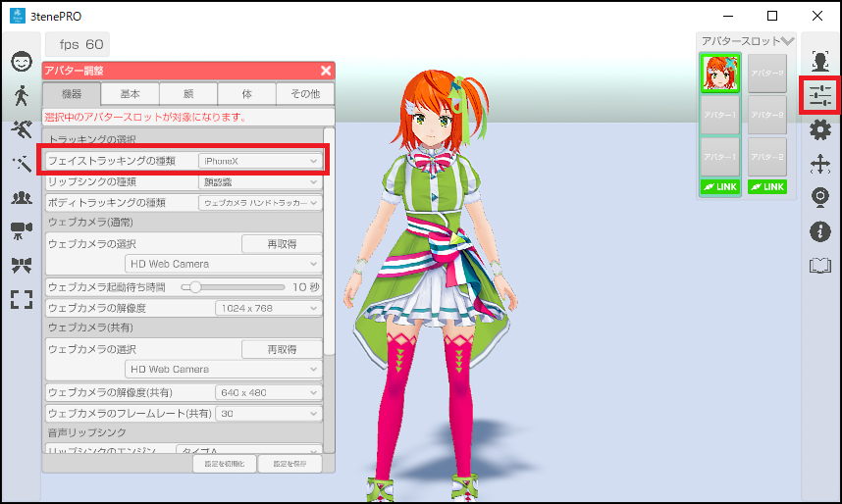Image resolution: width=842 pixels, height=504 pixels.
Task: Toggle the fullscreen brackets icon
Action: point(22,299)
